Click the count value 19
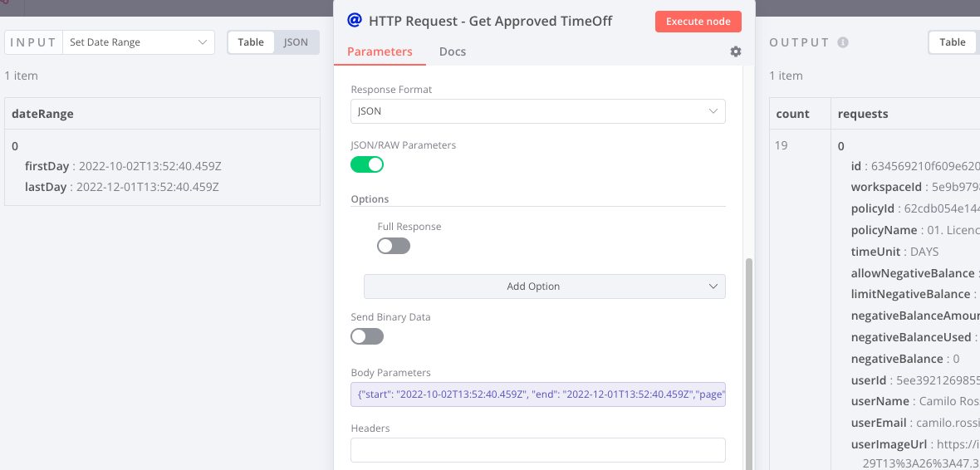Viewport: 980px width, 470px height. pos(782,145)
